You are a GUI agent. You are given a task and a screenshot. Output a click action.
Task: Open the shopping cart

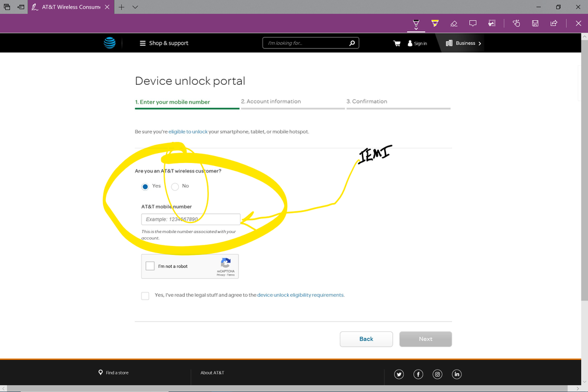click(397, 44)
